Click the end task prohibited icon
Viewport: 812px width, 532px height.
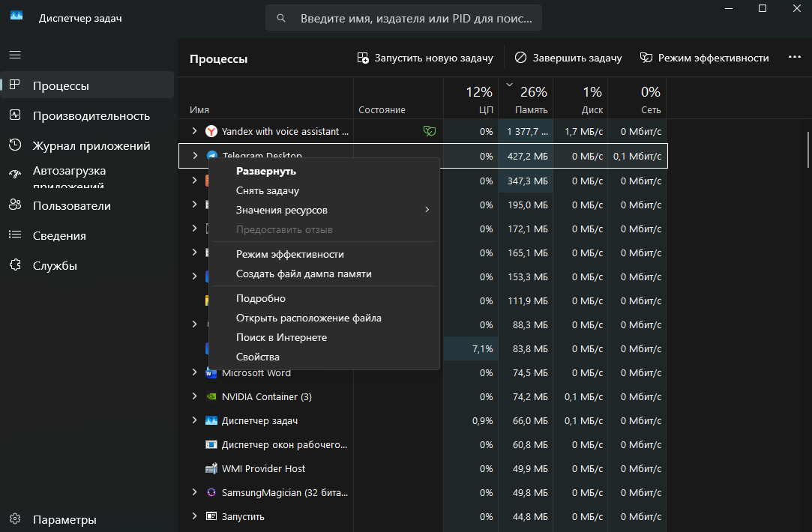point(520,58)
